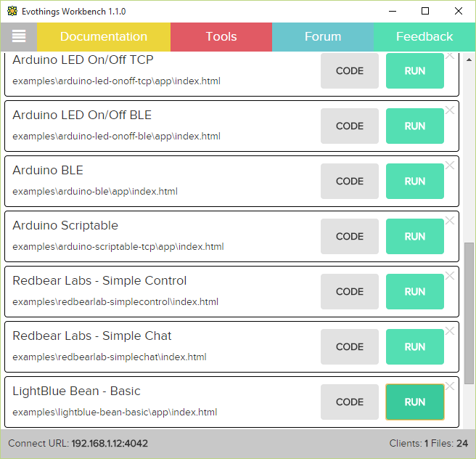Go to the Forum tab

[x=323, y=36]
